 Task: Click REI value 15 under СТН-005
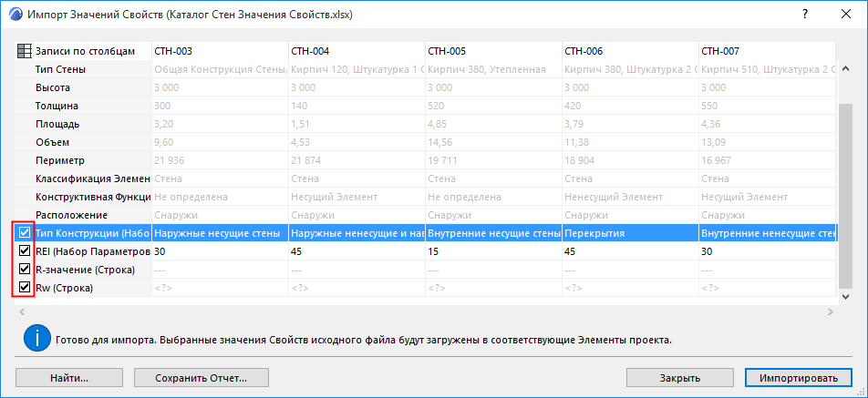493,251
